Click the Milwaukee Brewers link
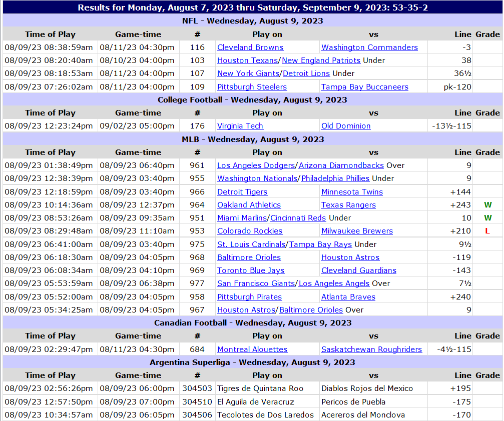The width and height of the screenshot is (504, 421). click(x=357, y=231)
